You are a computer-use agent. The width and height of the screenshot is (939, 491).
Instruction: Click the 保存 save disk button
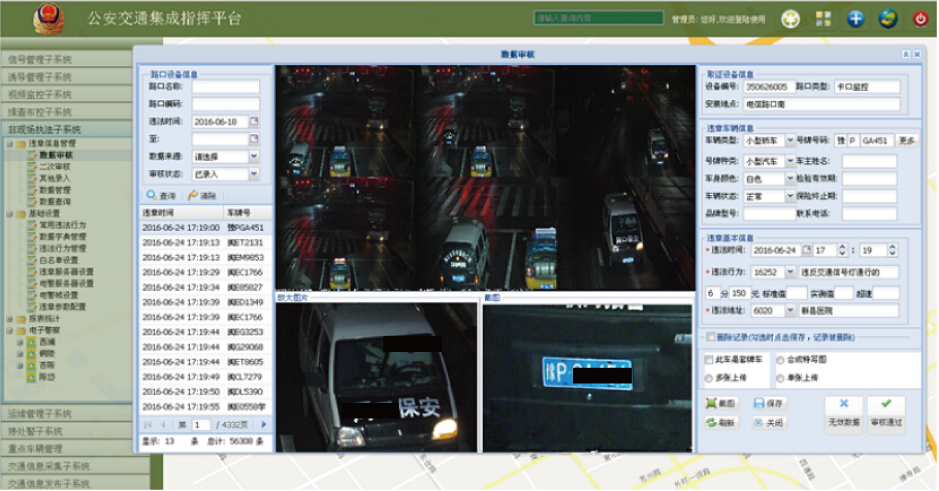767,403
